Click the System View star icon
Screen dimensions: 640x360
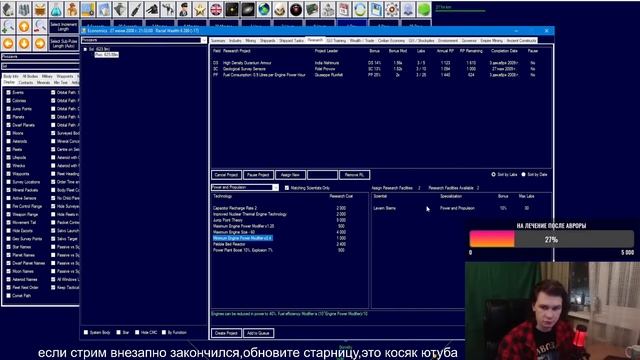pyautogui.click(x=232, y=9)
